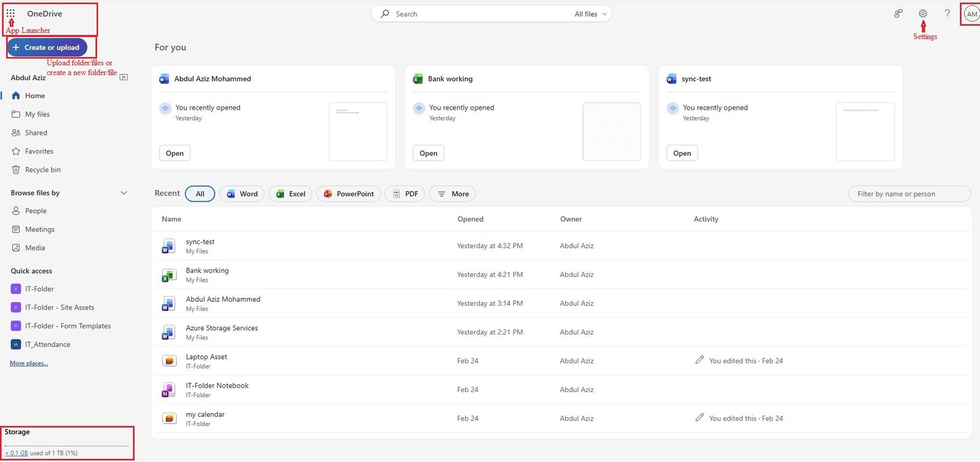The width and height of the screenshot is (980, 462).
Task: Filter recent files by Word
Action: (x=242, y=194)
